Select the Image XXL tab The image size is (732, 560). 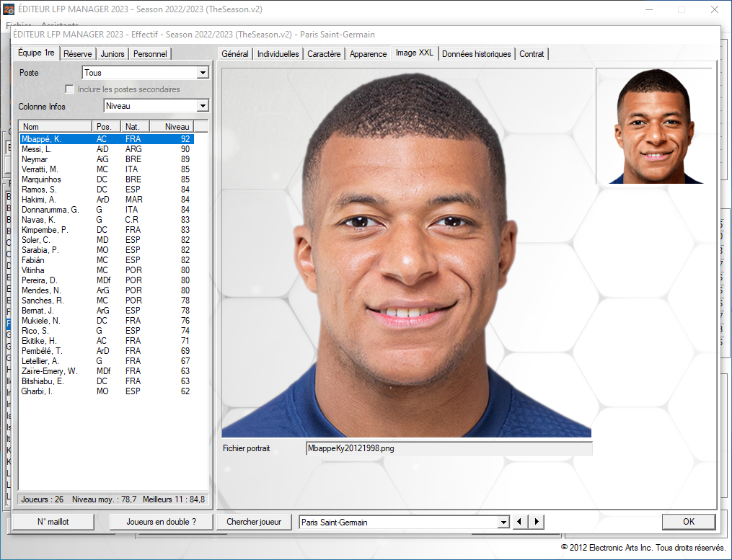pos(415,53)
